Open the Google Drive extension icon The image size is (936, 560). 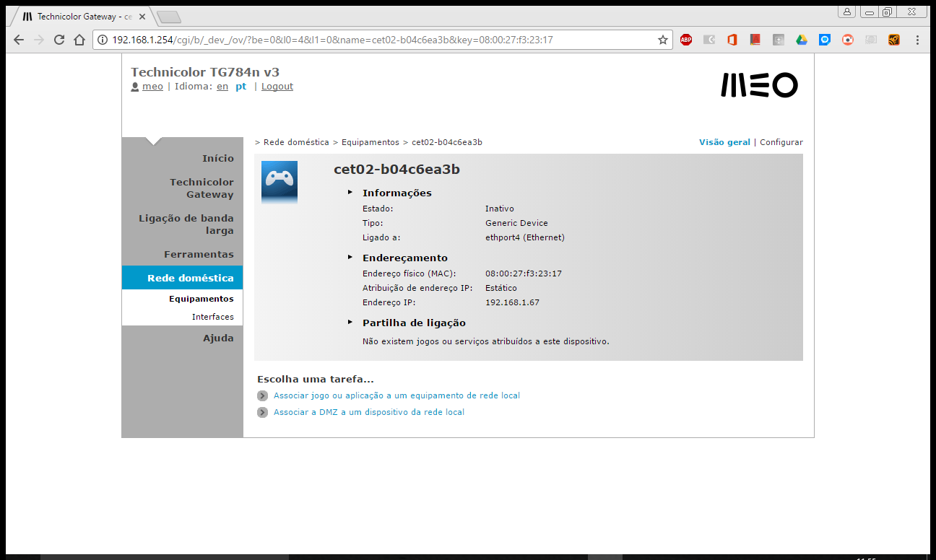click(802, 40)
